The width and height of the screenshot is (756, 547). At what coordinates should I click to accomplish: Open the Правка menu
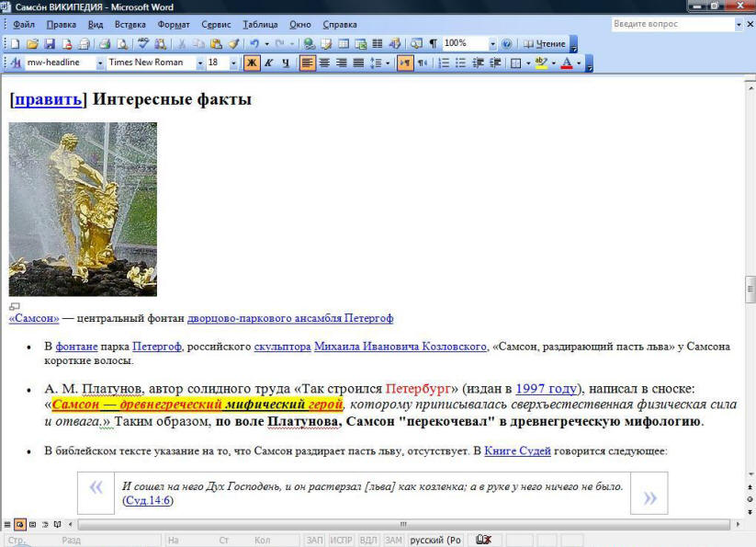pyautogui.click(x=62, y=25)
